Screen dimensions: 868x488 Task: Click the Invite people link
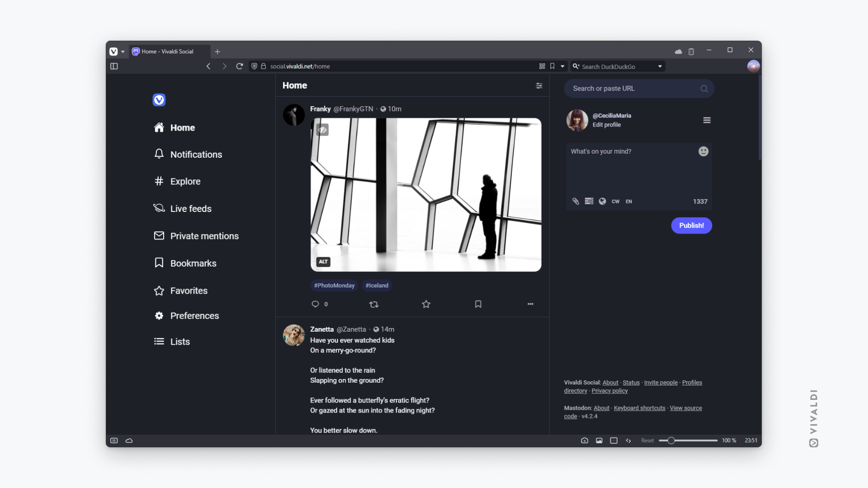[x=660, y=382]
